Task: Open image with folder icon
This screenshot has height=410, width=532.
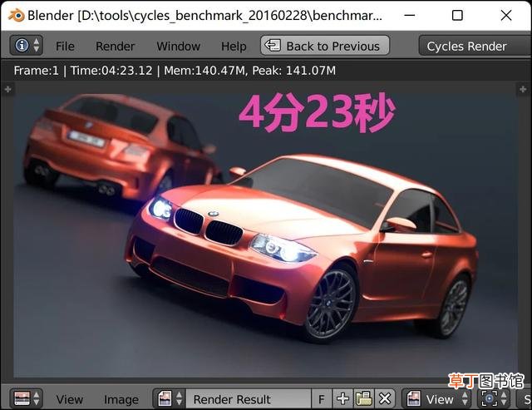Action: 364,399
